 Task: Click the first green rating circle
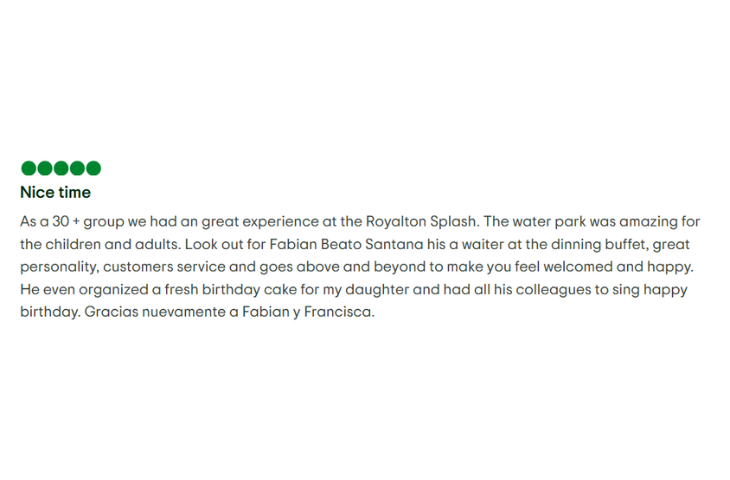[x=28, y=168]
